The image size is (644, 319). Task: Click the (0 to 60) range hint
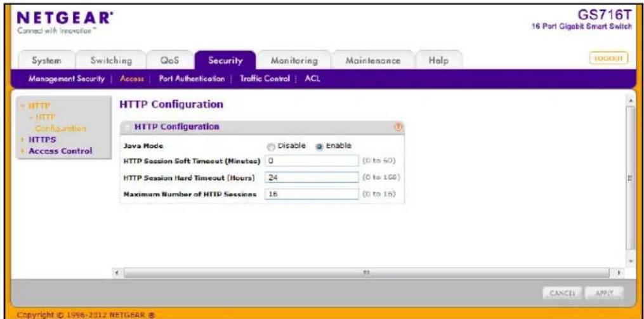[379, 161]
